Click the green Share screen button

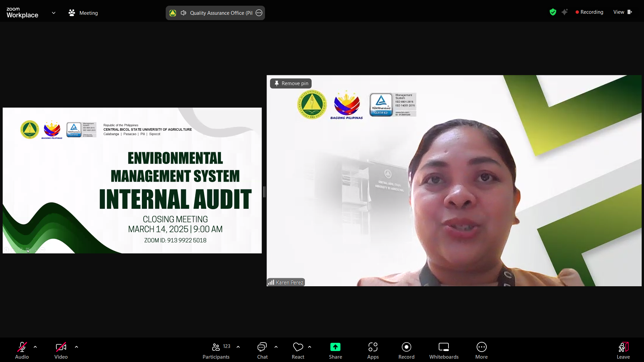pyautogui.click(x=335, y=350)
